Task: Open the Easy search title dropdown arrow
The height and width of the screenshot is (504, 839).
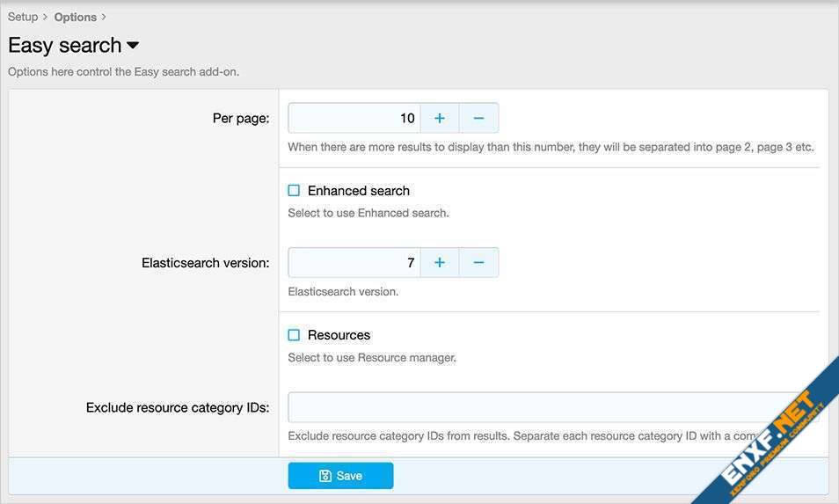Action: coord(133,46)
